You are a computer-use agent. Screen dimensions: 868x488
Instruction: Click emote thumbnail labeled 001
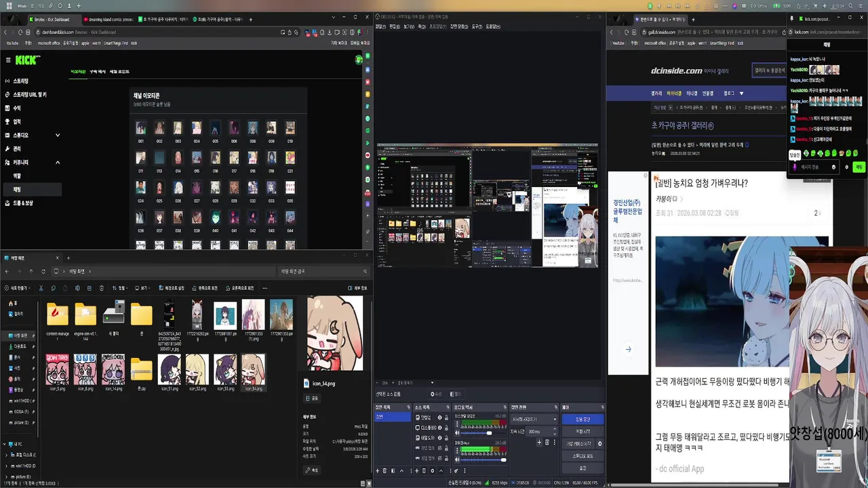(140, 128)
